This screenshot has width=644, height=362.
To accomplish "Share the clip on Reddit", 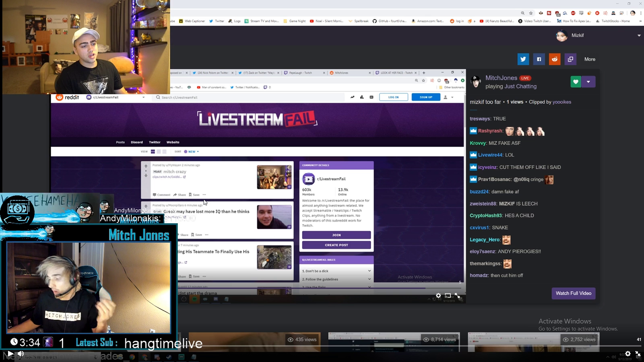I will pyautogui.click(x=555, y=59).
